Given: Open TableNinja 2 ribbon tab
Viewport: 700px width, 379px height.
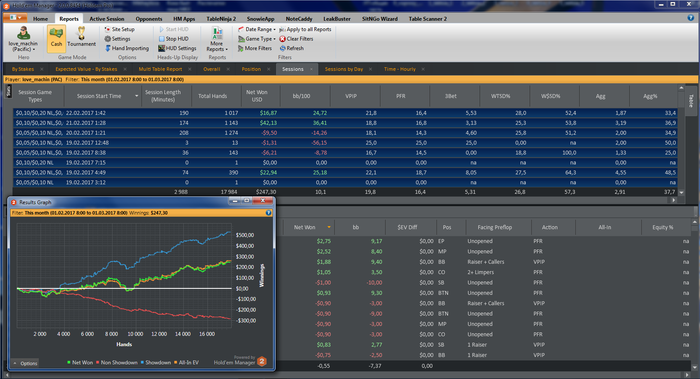Looking at the screenshot, I should [x=221, y=19].
